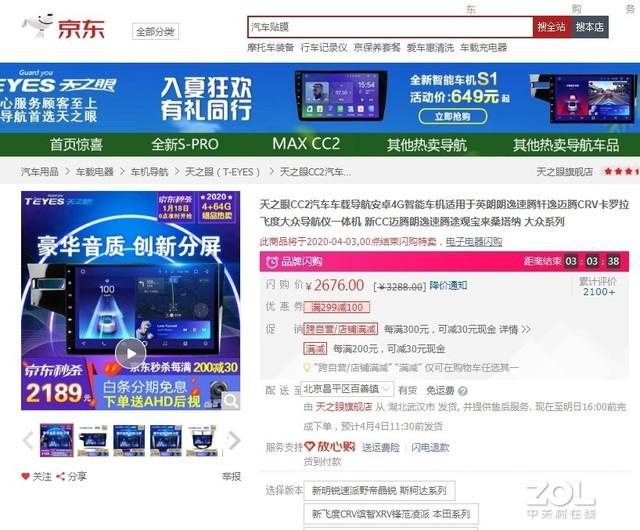Open magnifier on product image

point(231,401)
